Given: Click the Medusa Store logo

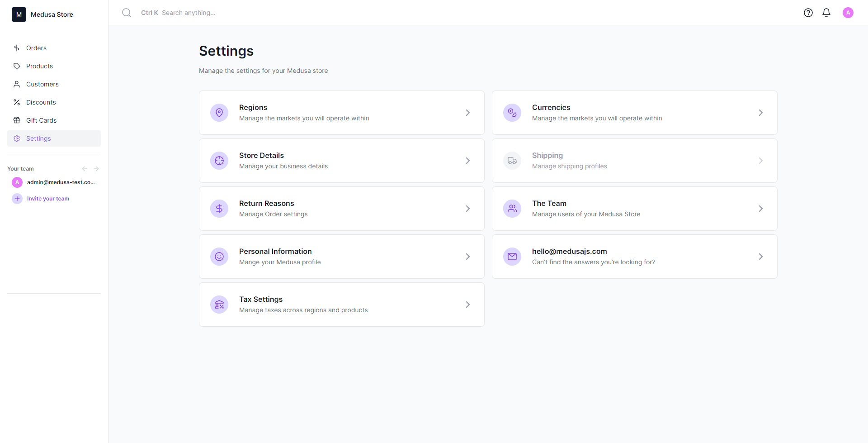Looking at the screenshot, I should pos(19,14).
